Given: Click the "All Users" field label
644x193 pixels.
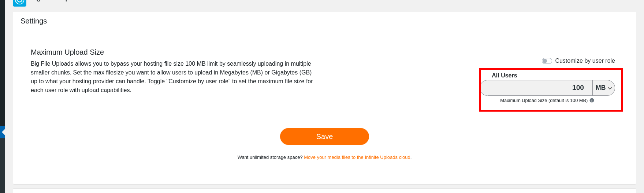Looking at the screenshot, I should coord(504,75).
